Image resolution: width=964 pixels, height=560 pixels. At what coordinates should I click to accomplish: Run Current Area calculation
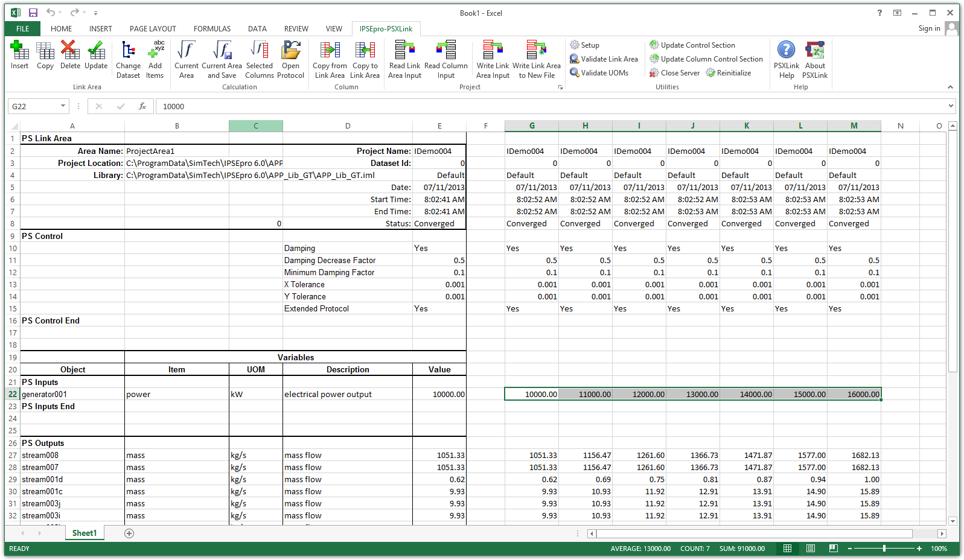(187, 59)
